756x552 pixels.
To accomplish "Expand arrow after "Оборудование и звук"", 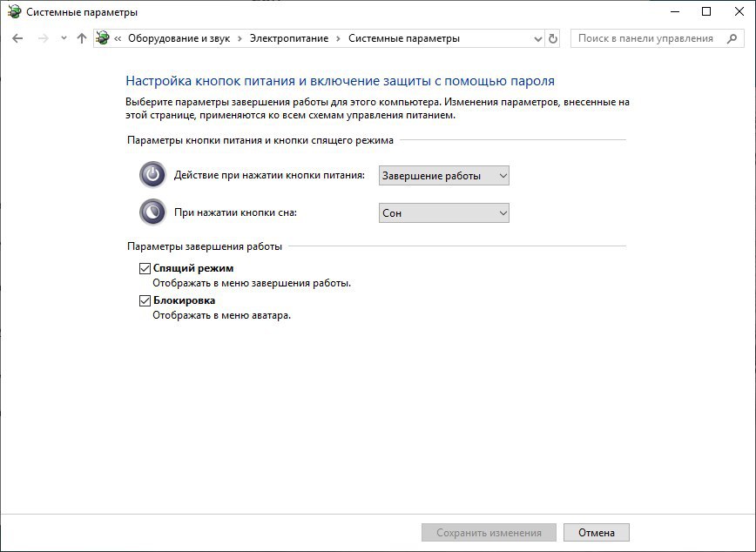I will 240,38.
